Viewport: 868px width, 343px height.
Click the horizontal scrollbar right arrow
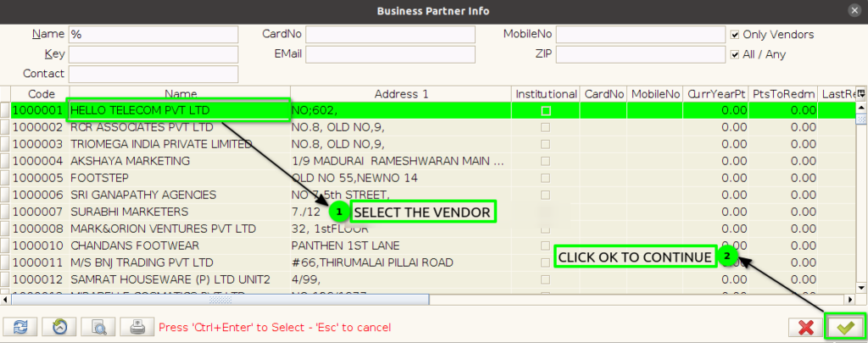(x=851, y=299)
